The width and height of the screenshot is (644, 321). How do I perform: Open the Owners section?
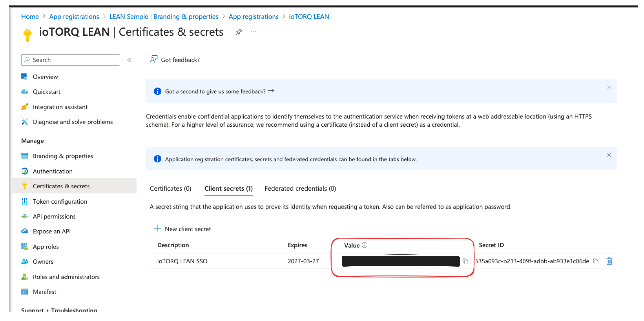click(43, 262)
